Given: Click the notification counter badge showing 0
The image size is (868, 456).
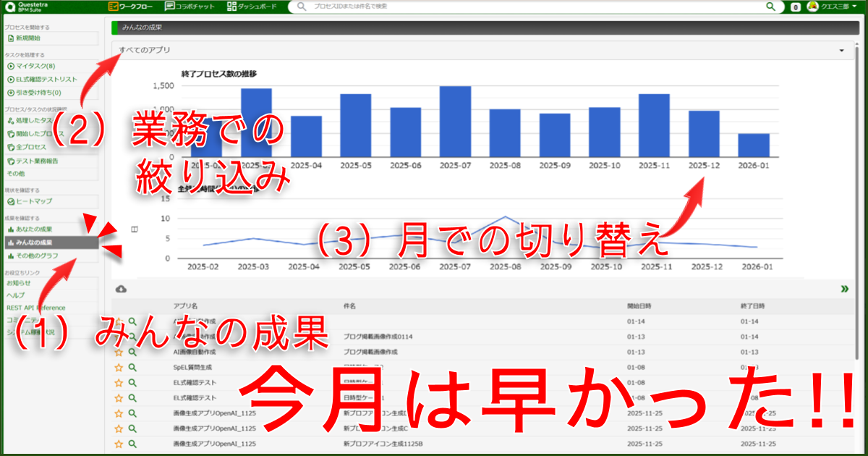Looking at the screenshot, I should tap(796, 7).
